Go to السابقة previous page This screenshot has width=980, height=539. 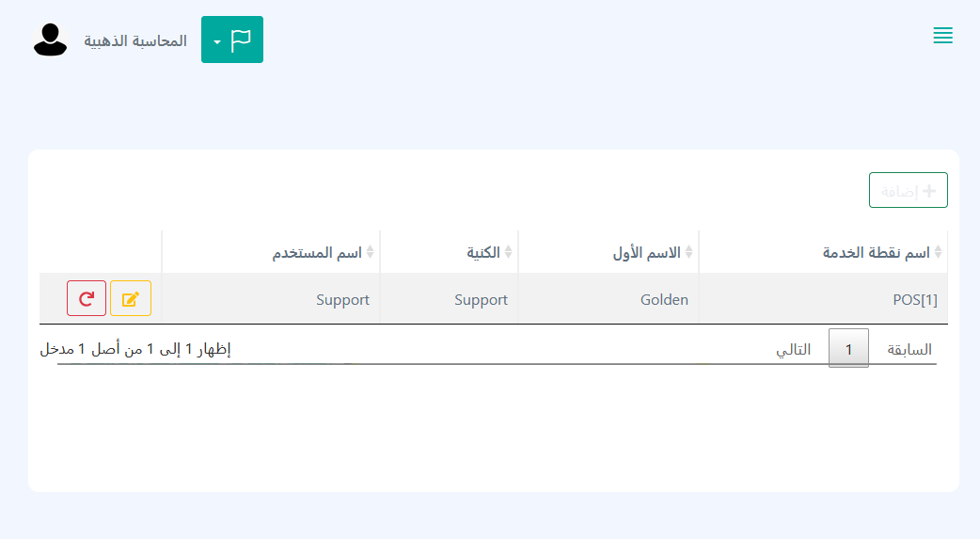click(909, 349)
